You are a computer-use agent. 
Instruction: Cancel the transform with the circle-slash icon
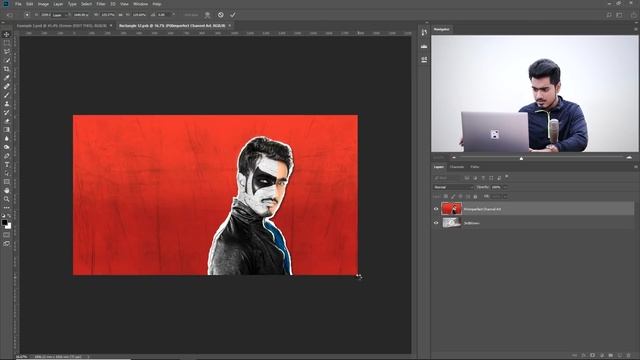(220, 15)
